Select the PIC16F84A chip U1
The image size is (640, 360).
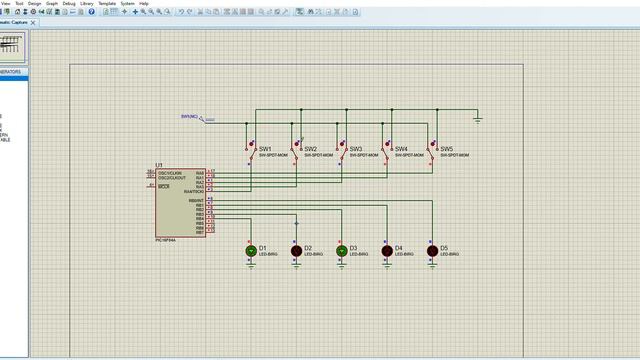pyautogui.click(x=180, y=202)
